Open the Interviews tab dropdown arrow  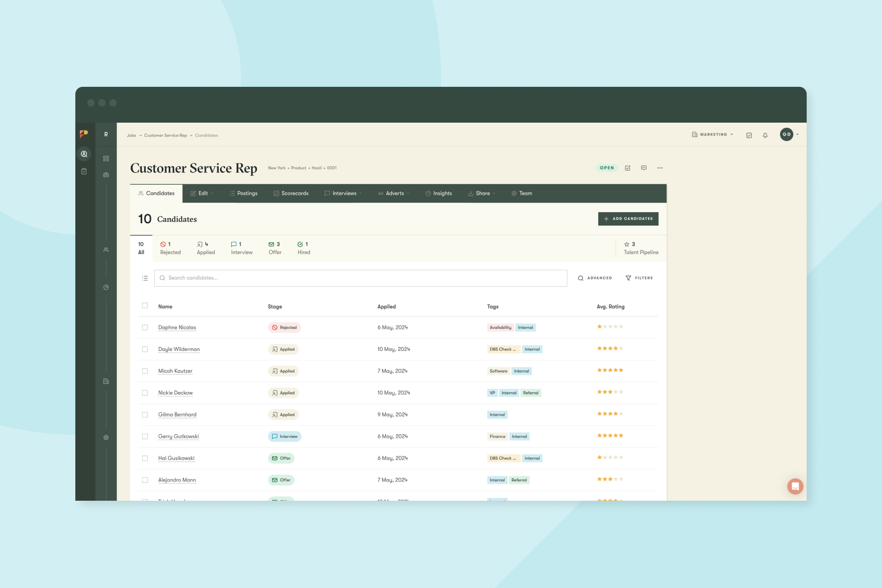coord(361,193)
